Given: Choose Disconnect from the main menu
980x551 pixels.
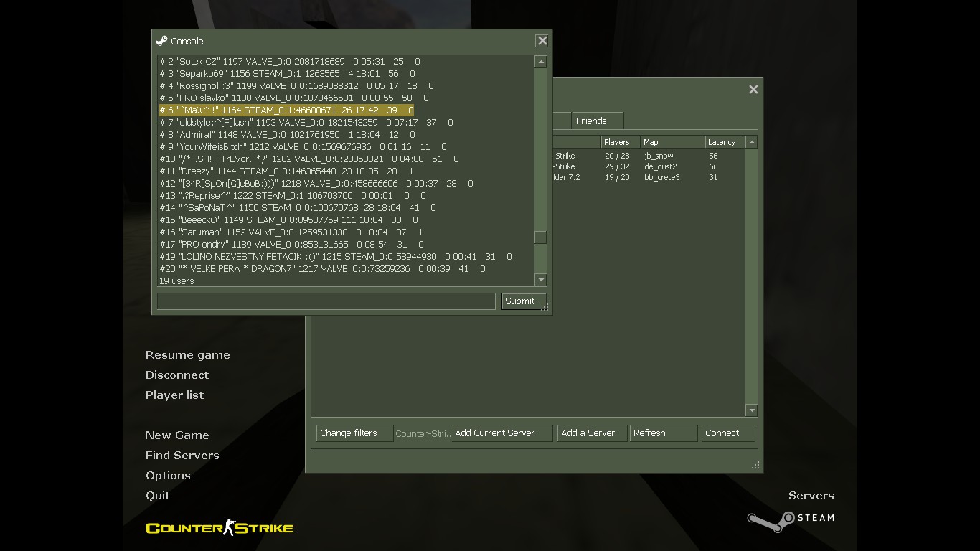Looking at the screenshot, I should [x=177, y=375].
